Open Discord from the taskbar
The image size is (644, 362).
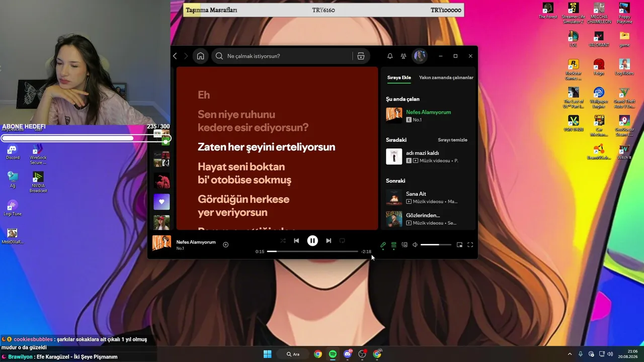point(347,354)
